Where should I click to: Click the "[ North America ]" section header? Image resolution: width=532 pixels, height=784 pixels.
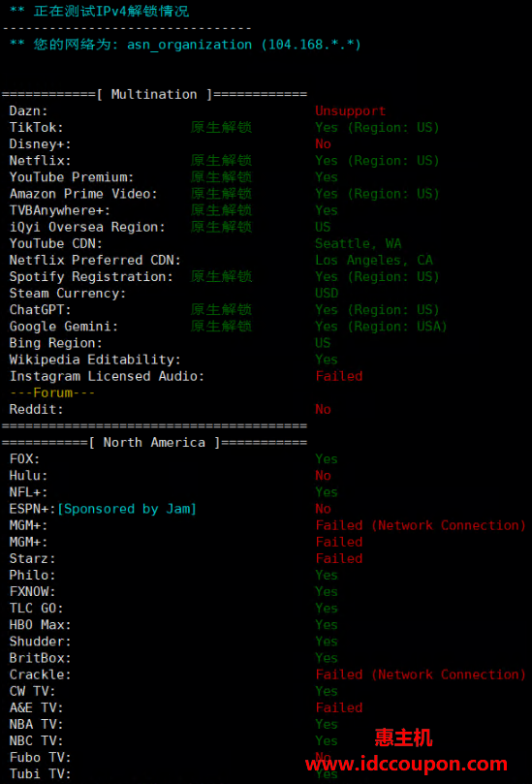pyautogui.click(x=154, y=443)
